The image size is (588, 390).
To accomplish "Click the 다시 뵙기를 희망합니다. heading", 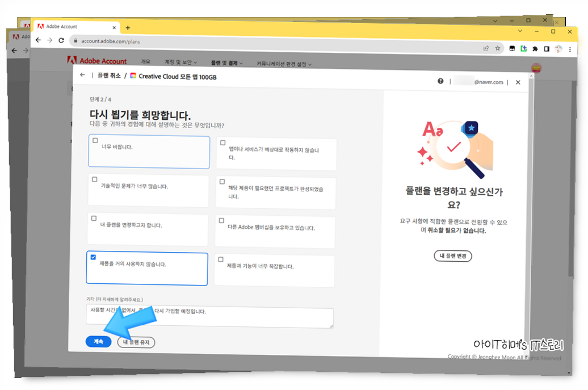I will click(140, 114).
